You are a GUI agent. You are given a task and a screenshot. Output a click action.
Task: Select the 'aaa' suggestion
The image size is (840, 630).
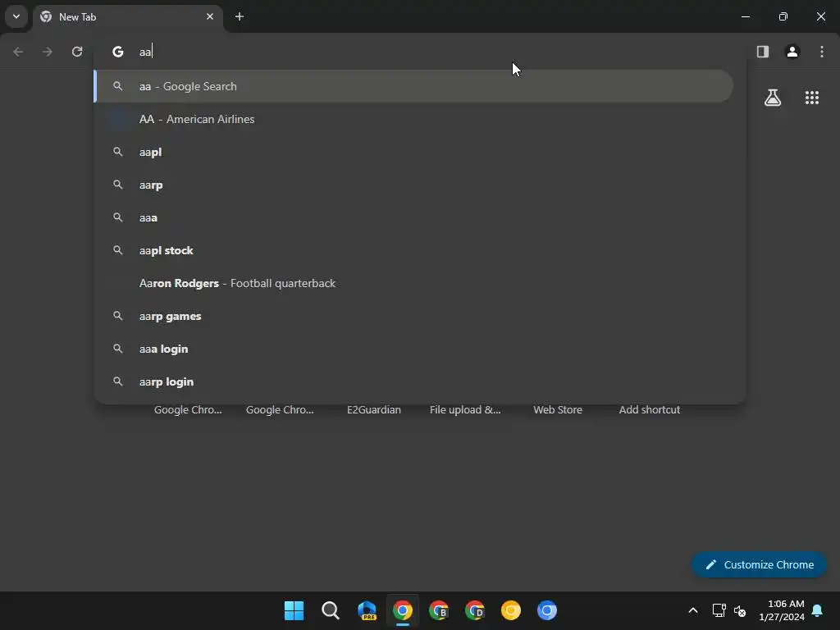tap(413, 217)
